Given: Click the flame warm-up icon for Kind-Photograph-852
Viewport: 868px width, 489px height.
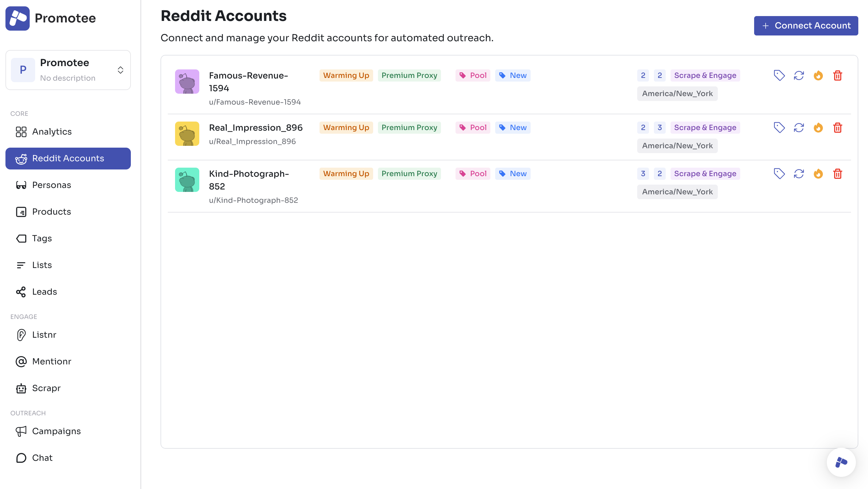Looking at the screenshot, I should [x=818, y=174].
